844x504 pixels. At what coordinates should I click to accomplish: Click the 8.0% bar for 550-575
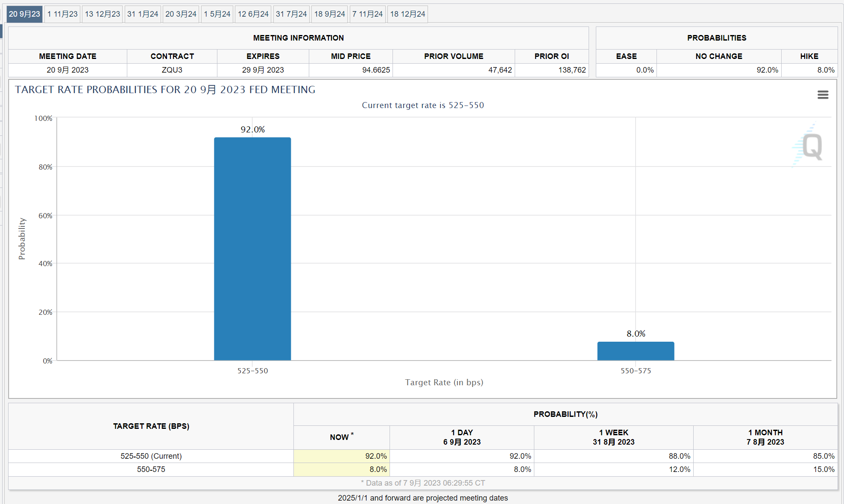(x=636, y=351)
